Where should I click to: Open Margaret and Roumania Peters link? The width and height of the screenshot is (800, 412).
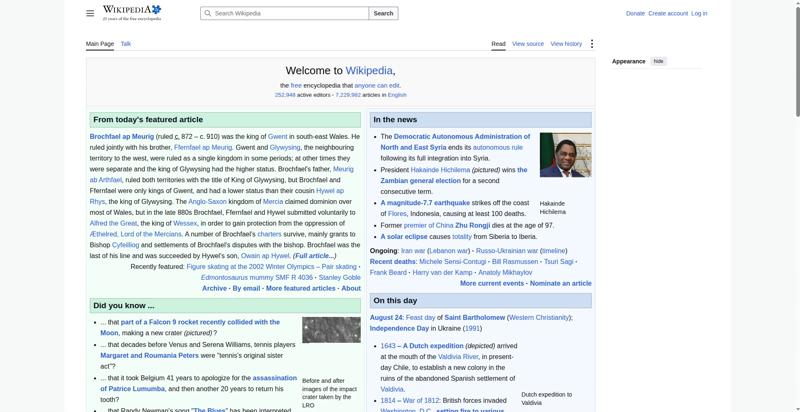(149, 355)
